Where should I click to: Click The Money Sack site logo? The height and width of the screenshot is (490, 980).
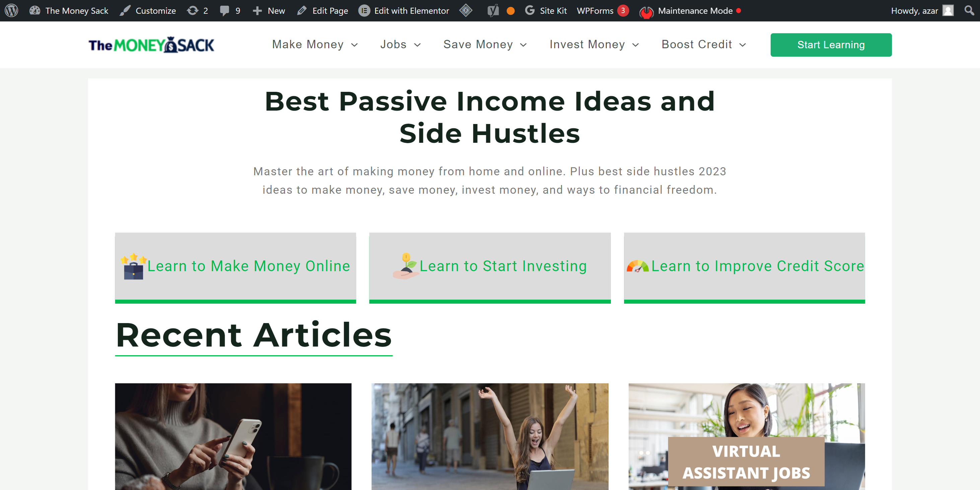[151, 45]
